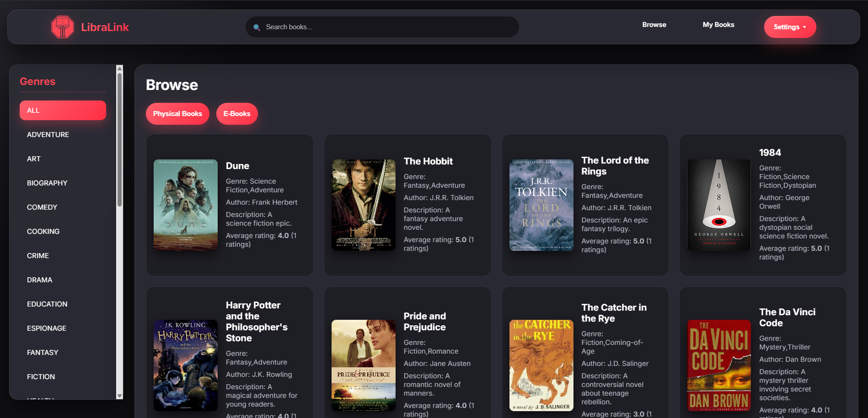The width and height of the screenshot is (868, 418).
Task: Go to the Browse page
Action: [x=654, y=25]
